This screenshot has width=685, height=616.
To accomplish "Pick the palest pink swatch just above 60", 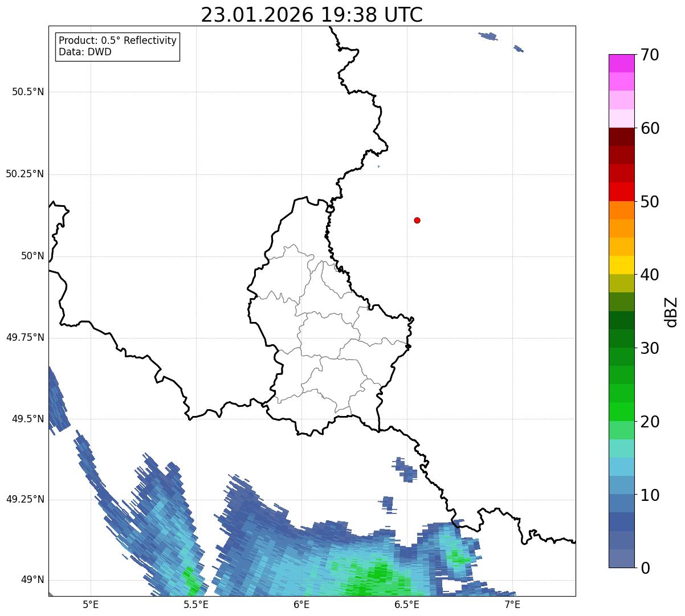I will [x=622, y=119].
